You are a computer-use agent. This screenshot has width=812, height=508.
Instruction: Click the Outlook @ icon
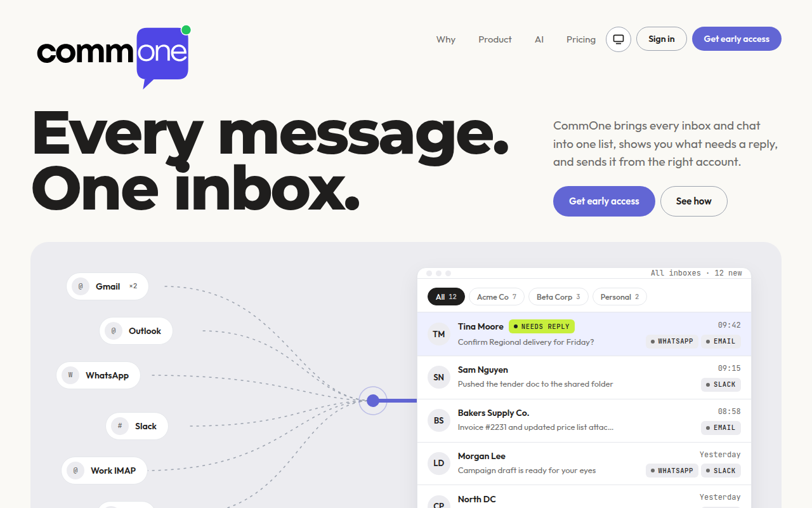[114, 331]
